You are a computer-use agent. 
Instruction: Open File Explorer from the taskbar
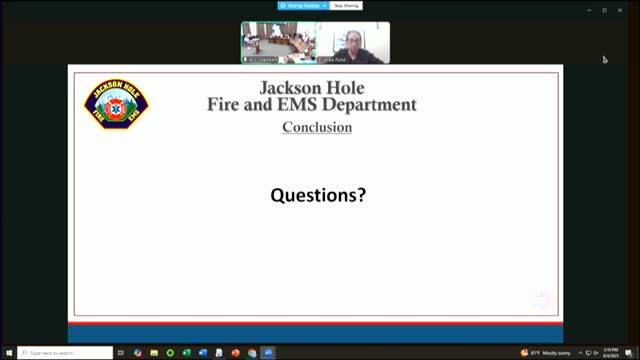[x=154, y=353]
